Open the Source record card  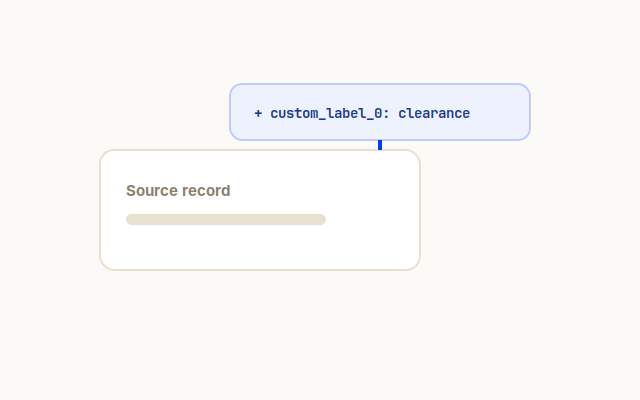[x=260, y=210]
